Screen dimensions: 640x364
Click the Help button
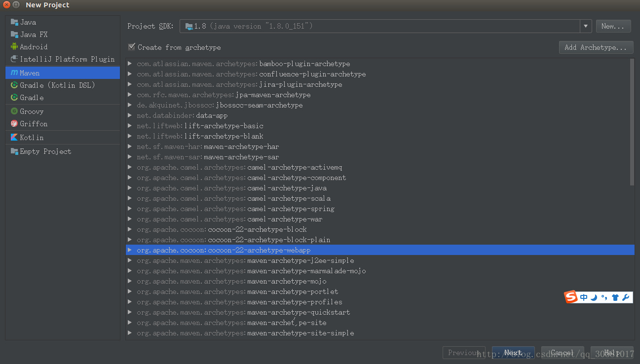pyautogui.click(x=612, y=353)
